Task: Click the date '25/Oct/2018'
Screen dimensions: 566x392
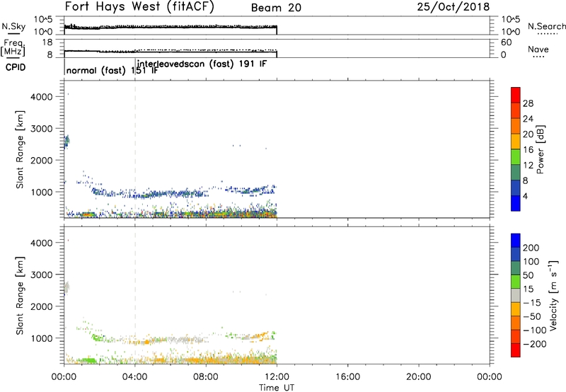Action: click(x=454, y=7)
